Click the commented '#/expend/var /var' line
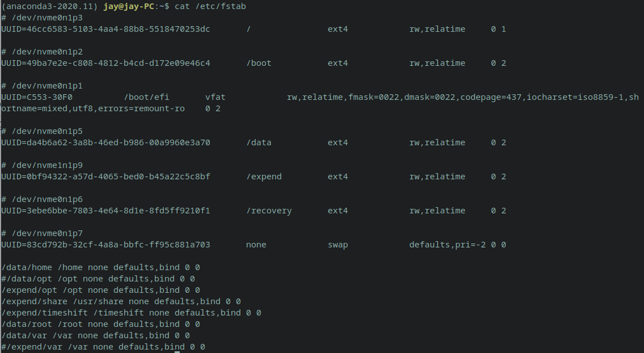 pyautogui.click(x=103, y=347)
